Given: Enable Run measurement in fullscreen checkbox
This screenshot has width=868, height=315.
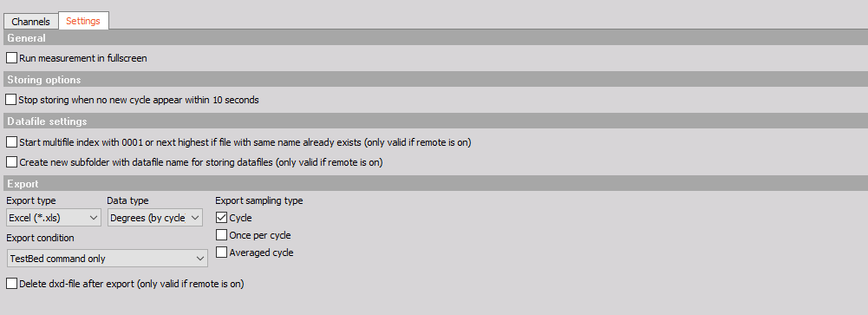Looking at the screenshot, I should click(x=11, y=57).
